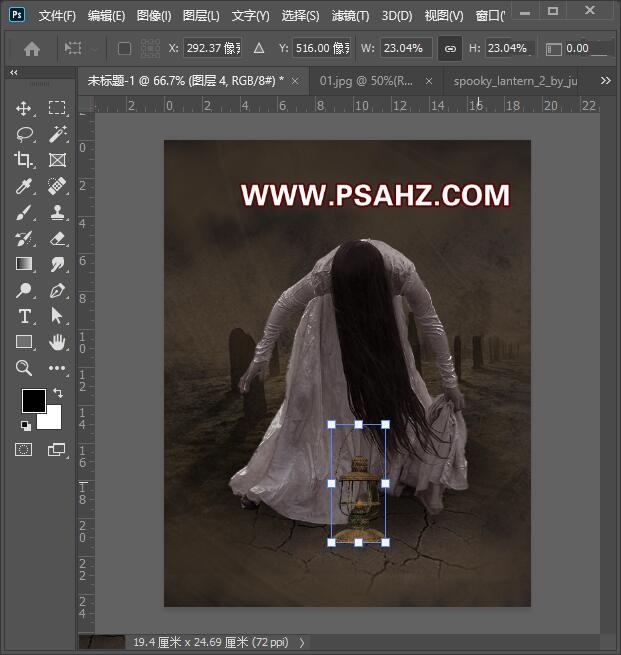
Task: Select the Pen tool
Action: pyautogui.click(x=57, y=290)
